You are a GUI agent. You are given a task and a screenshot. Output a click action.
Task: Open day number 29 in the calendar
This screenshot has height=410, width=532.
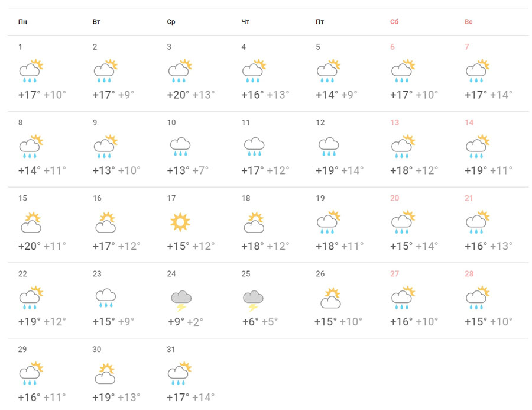coord(22,350)
